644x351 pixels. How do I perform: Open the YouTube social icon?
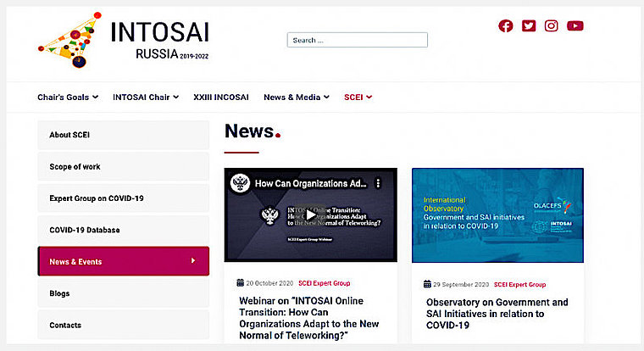tap(575, 26)
